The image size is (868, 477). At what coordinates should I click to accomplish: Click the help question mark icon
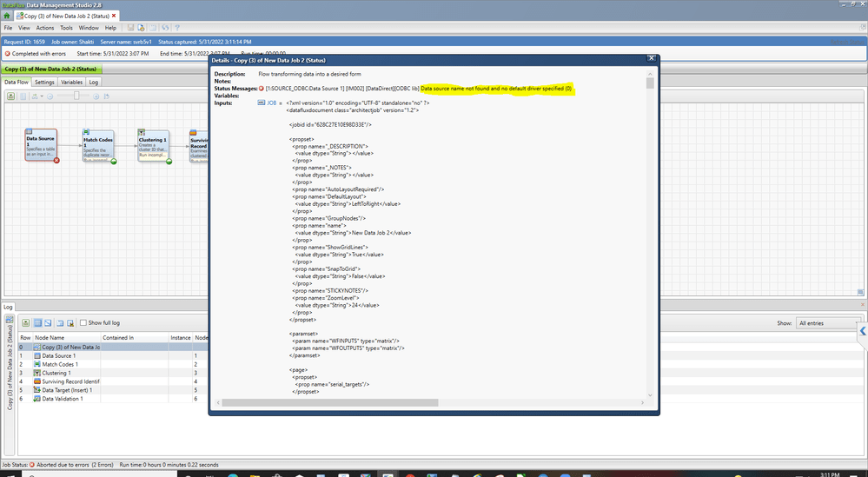coord(177,28)
